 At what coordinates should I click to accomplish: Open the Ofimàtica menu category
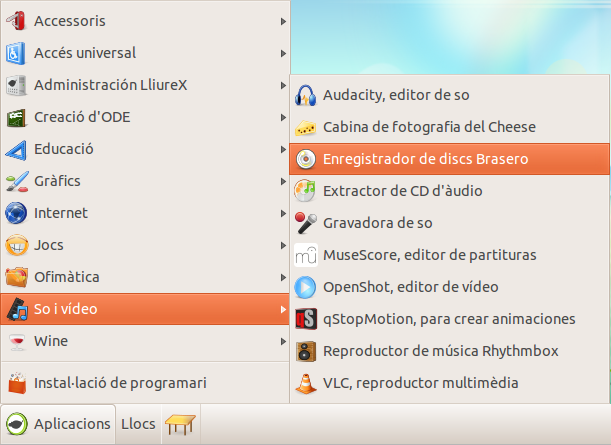67,277
